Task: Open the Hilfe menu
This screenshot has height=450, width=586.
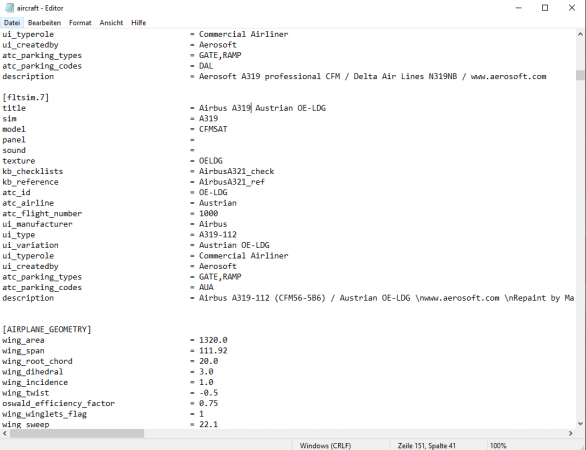Action: (139, 23)
